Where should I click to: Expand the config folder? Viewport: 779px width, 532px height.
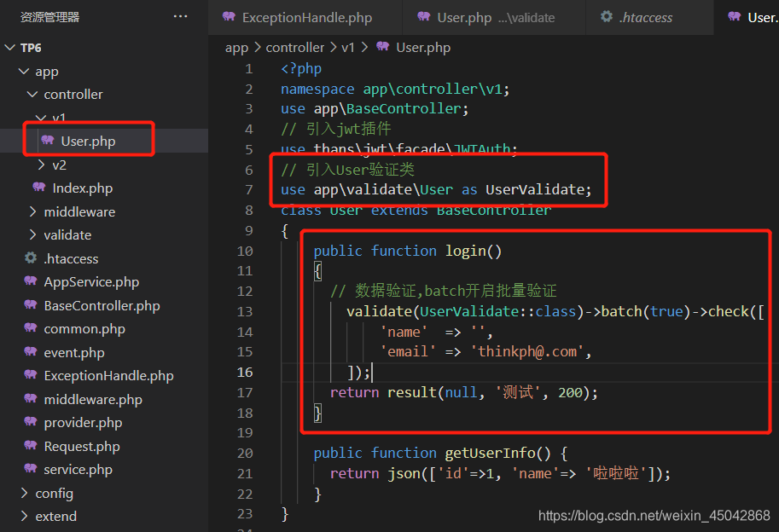point(24,494)
